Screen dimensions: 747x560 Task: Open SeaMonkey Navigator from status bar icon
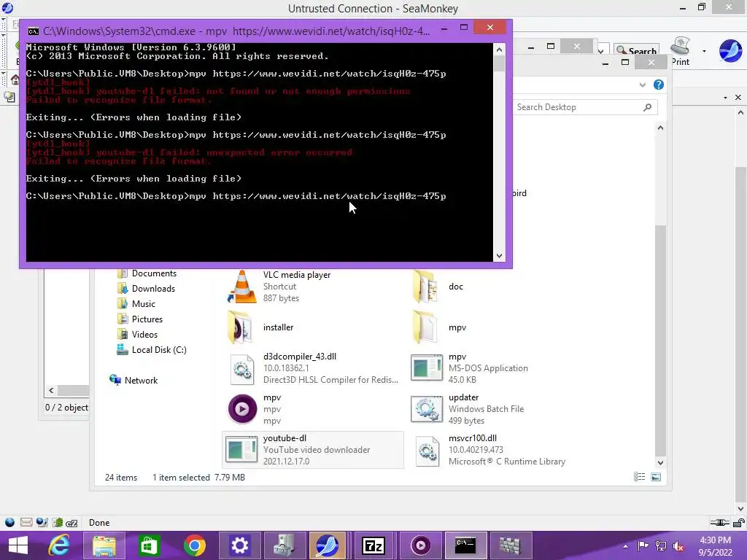[9, 522]
